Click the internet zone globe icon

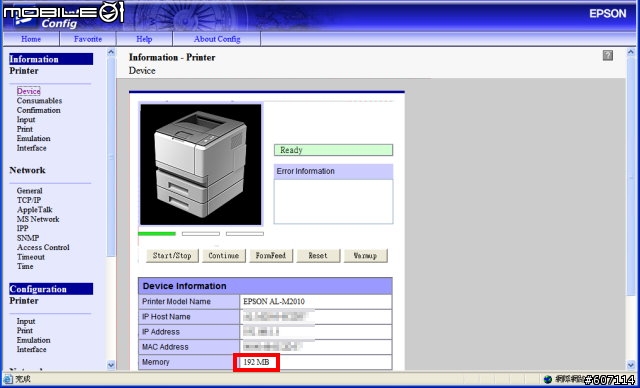tap(548, 379)
